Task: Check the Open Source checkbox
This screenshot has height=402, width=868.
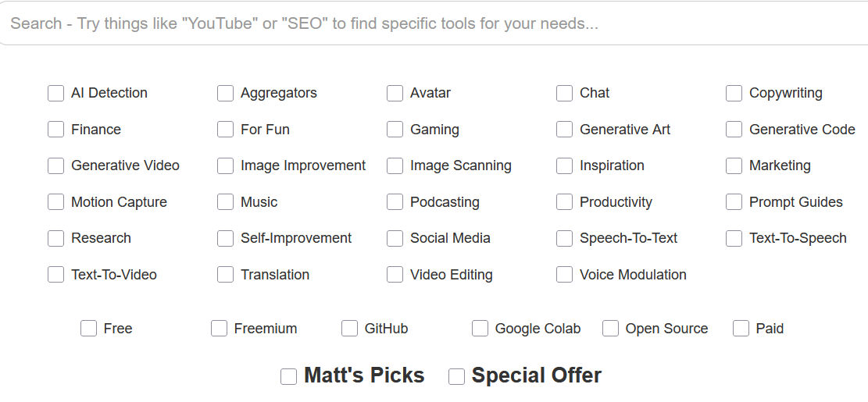Action: (x=610, y=329)
